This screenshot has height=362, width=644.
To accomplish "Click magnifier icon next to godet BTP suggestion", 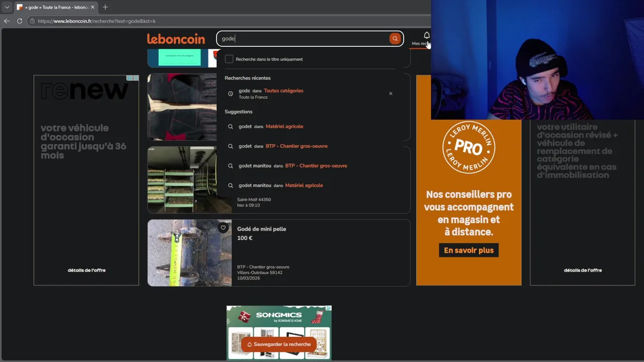I will tap(230, 146).
